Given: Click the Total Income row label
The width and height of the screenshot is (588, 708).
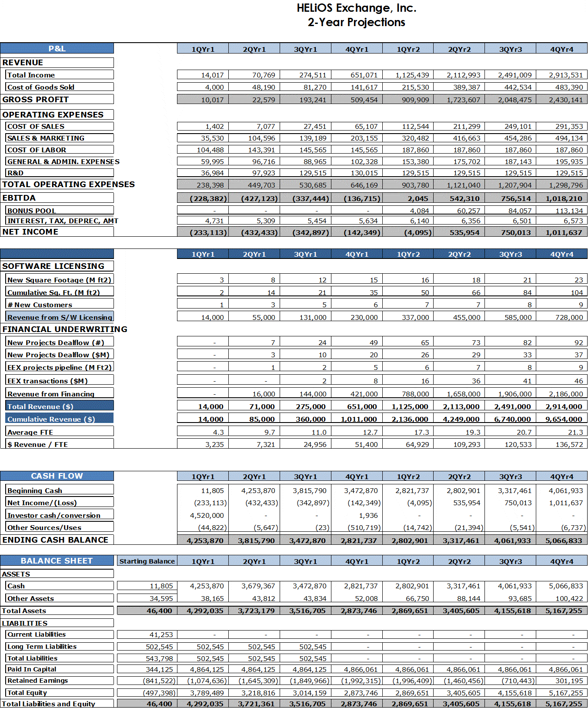Looking at the screenshot, I should (31, 75).
